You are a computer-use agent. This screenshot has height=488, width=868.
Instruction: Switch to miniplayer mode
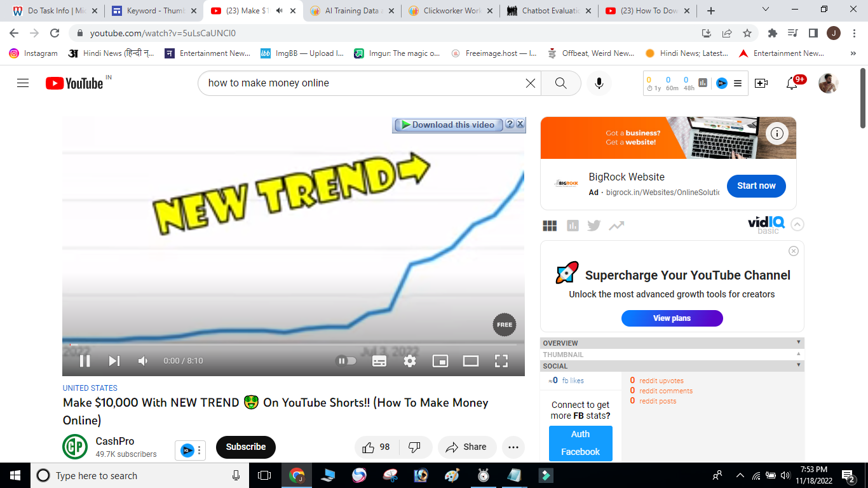440,361
